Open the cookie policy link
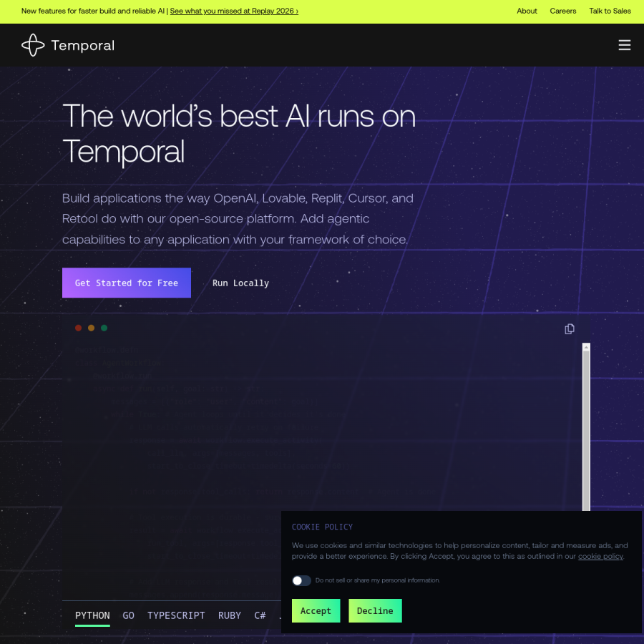 coord(600,557)
